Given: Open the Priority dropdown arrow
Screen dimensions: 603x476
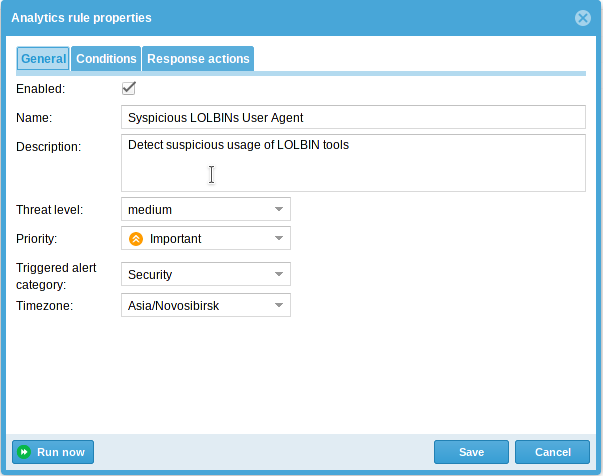Looking at the screenshot, I should tap(279, 238).
